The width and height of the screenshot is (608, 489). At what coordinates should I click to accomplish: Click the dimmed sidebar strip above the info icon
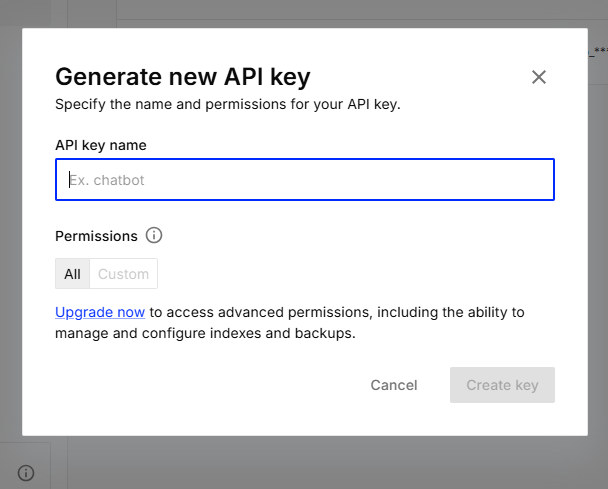[x=10, y=300]
